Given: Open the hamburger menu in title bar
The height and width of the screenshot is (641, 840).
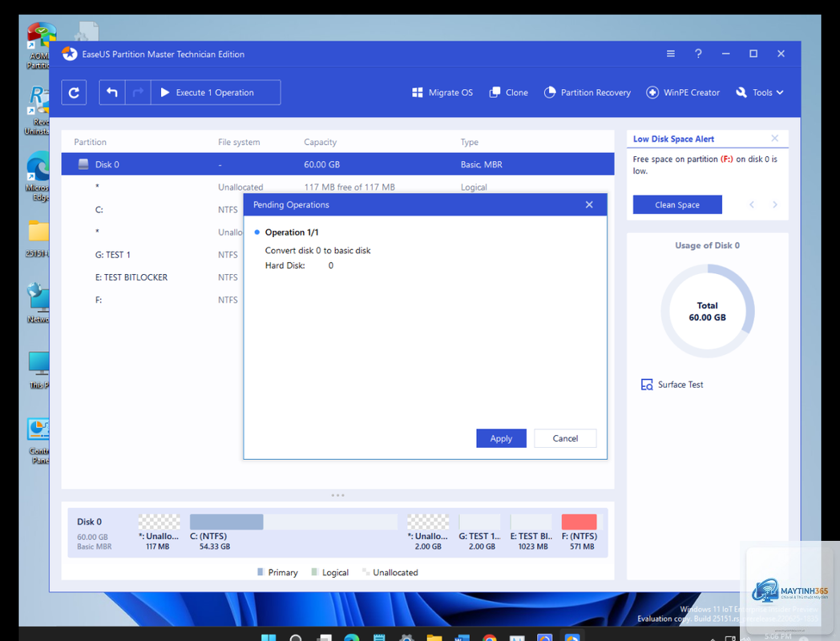Looking at the screenshot, I should tap(671, 54).
